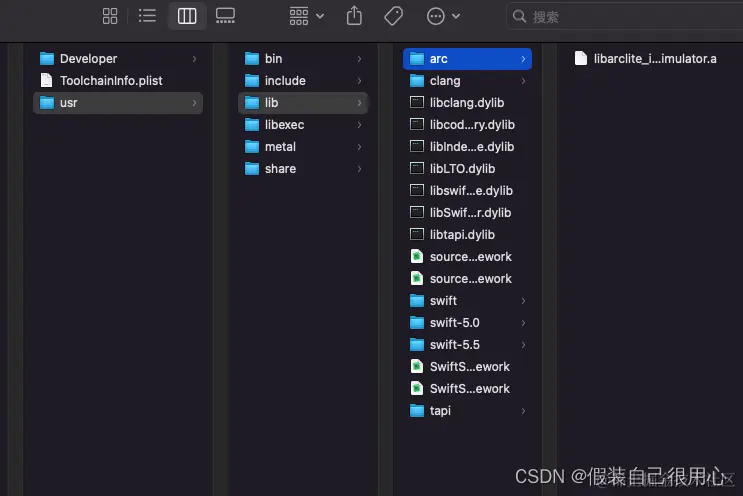This screenshot has width=743, height=496.
Task: Select the usr folder
Action: 118,103
